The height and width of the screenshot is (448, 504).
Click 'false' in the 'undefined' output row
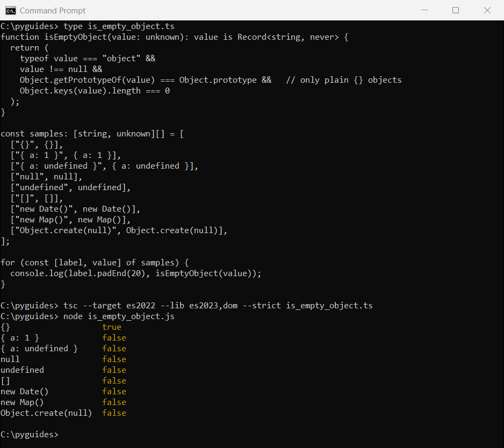click(x=114, y=370)
